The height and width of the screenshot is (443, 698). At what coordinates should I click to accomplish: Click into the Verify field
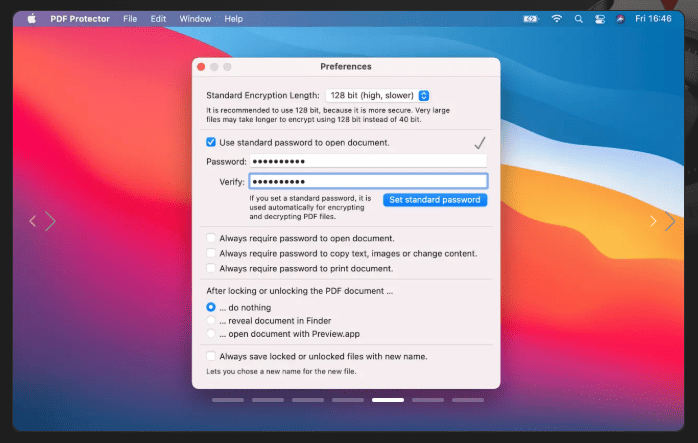(368, 181)
